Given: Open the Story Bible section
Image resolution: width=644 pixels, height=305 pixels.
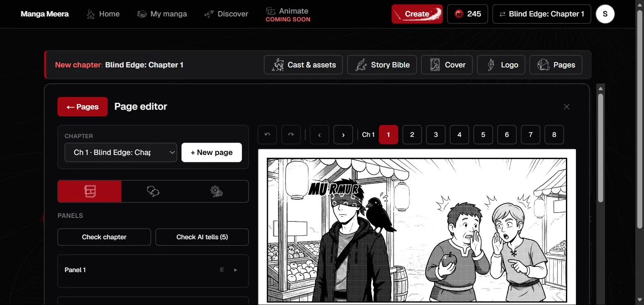Looking at the screenshot, I should coord(382,65).
